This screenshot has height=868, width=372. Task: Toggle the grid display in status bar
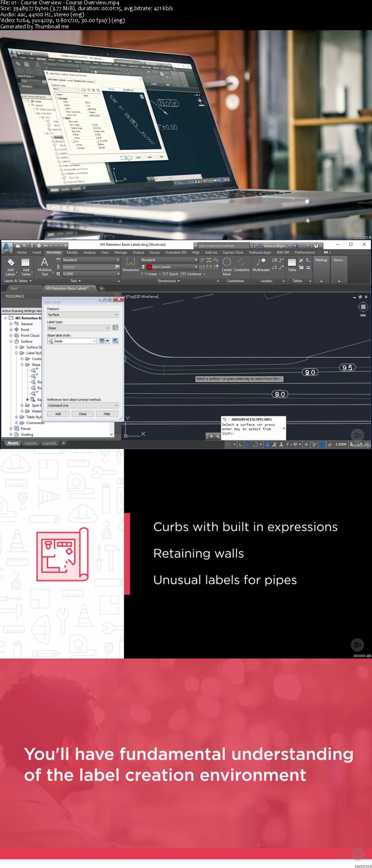point(229,444)
